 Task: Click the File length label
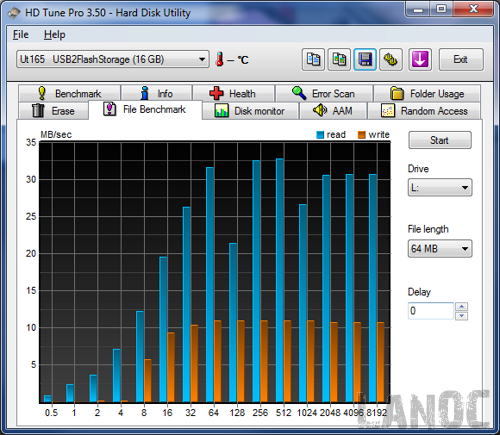tap(428, 229)
